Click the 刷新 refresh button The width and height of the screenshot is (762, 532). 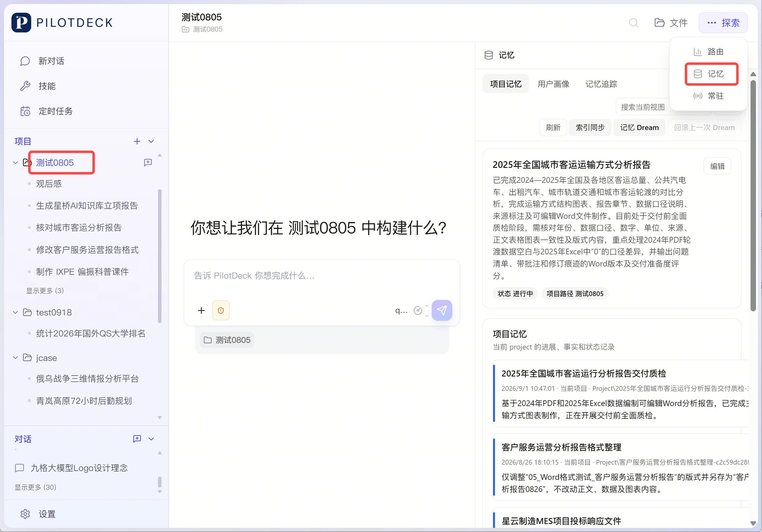point(553,128)
